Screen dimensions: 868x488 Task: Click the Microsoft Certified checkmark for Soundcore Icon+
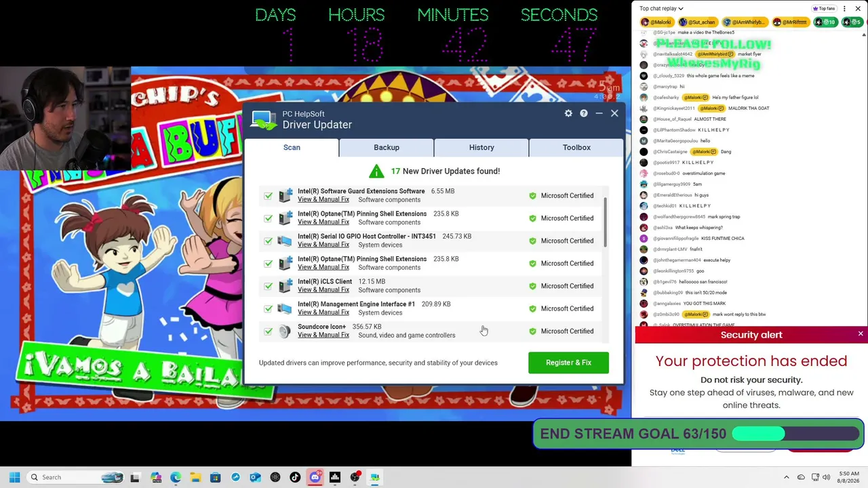tap(532, 331)
